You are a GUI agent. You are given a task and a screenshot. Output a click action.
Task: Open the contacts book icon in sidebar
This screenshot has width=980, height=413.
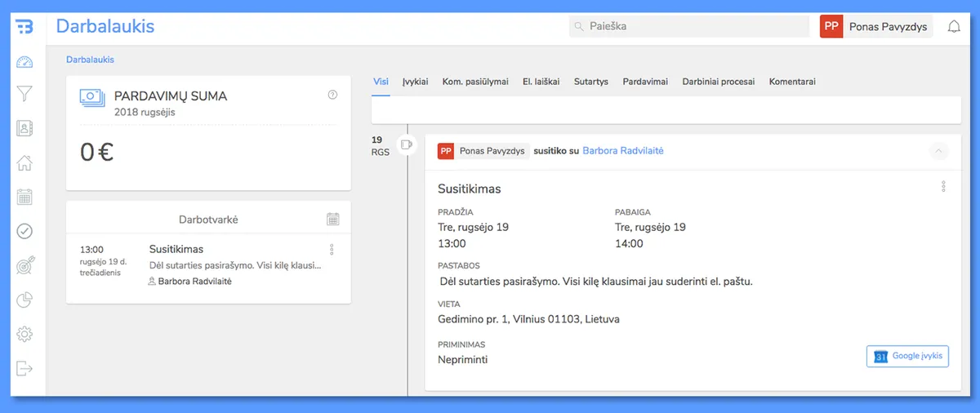pos(24,128)
